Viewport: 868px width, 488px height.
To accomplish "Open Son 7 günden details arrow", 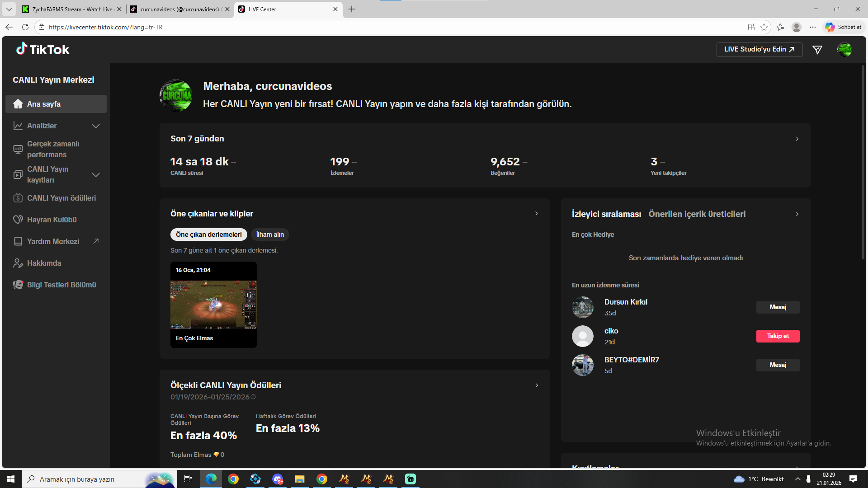I will (797, 139).
